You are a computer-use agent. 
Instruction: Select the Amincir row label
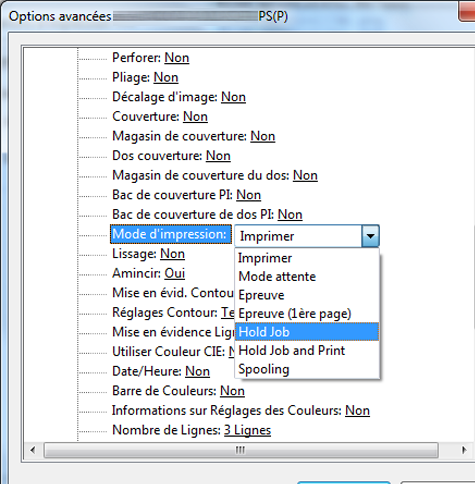[136, 273]
